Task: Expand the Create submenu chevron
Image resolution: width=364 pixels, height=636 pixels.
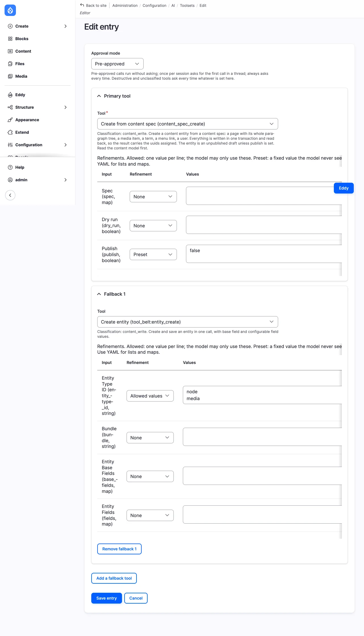Action: [x=66, y=26]
